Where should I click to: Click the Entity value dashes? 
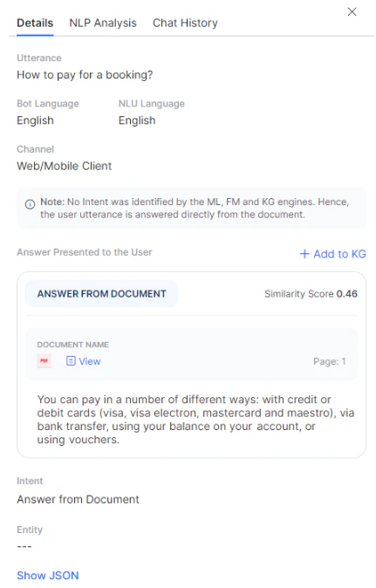[24, 546]
